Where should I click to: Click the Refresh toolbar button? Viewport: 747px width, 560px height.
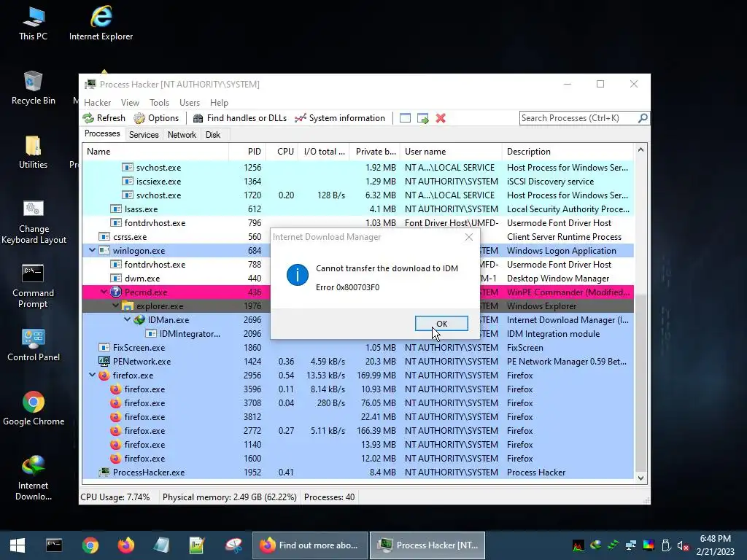coord(104,118)
